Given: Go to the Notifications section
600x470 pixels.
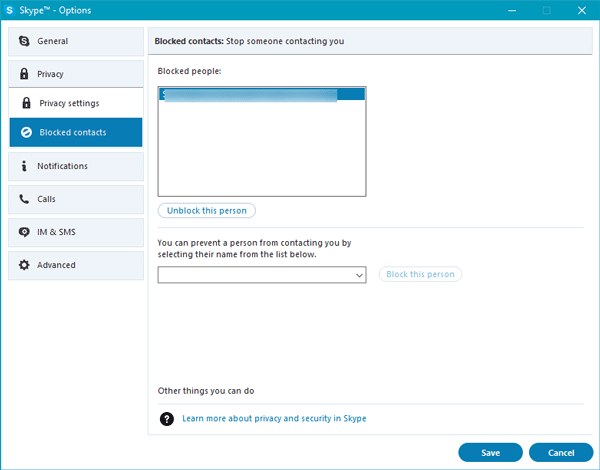Looking at the screenshot, I should pyautogui.click(x=76, y=166).
